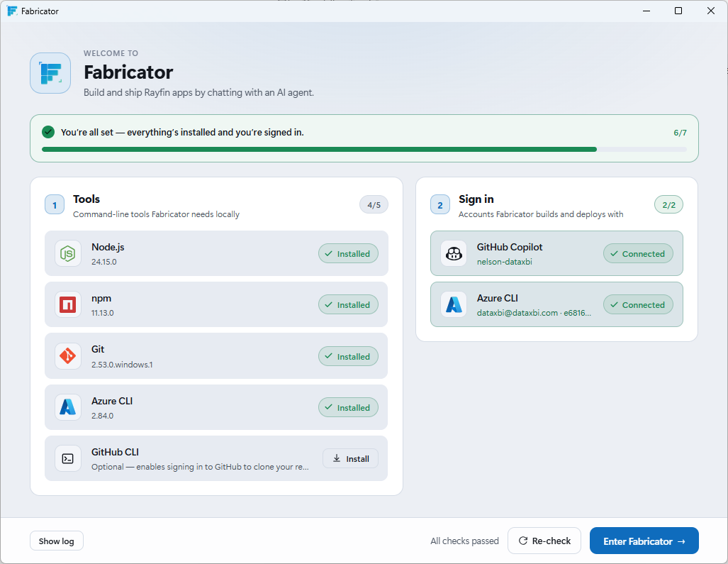The height and width of the screenshot is (564, 728).
Task: Click the Installed badge for Azure CLI
Action: pos(348,407)
